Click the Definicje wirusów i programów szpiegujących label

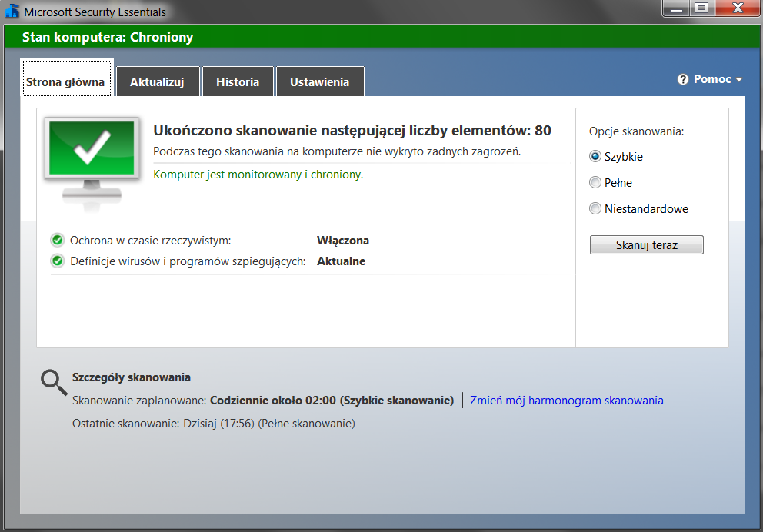point(188,261)
